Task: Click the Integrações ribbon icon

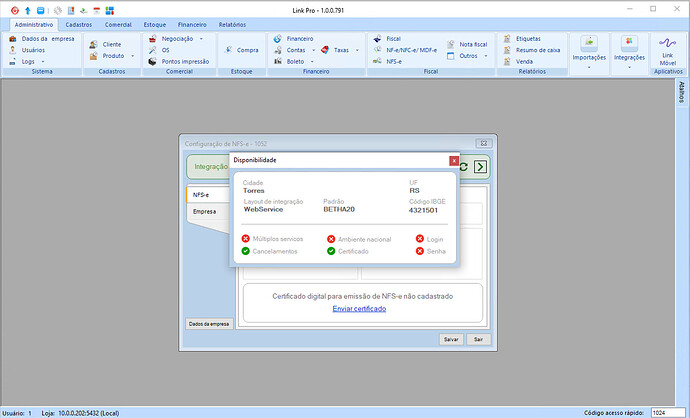Action: (x=628, y=48)
